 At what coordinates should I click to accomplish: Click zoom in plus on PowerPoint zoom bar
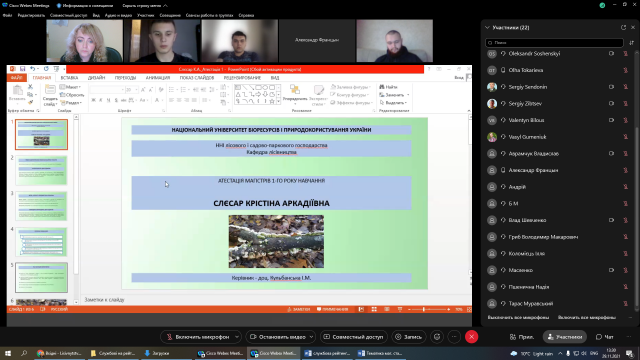click(x=449, y=309)
